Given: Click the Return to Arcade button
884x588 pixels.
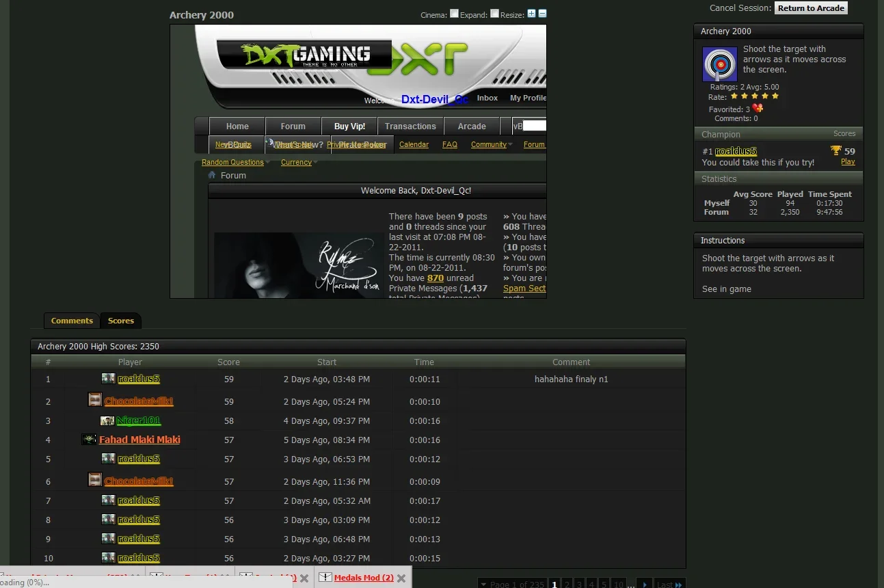Looking at the screenshot, I should [811, 8].
